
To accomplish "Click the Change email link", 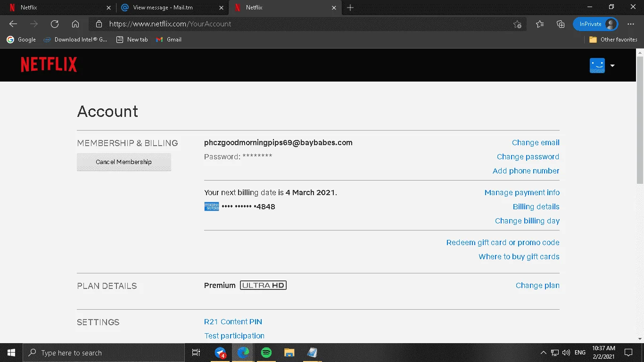I will click(536, 142).
